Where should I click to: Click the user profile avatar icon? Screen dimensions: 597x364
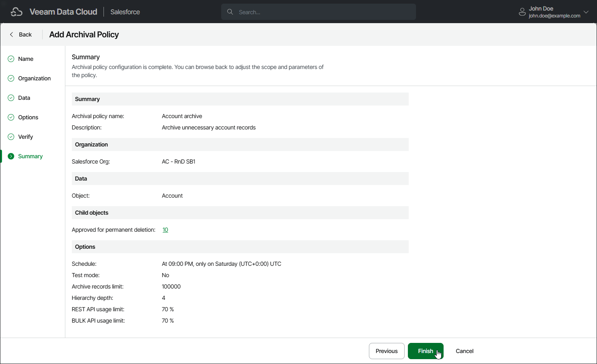522,12
